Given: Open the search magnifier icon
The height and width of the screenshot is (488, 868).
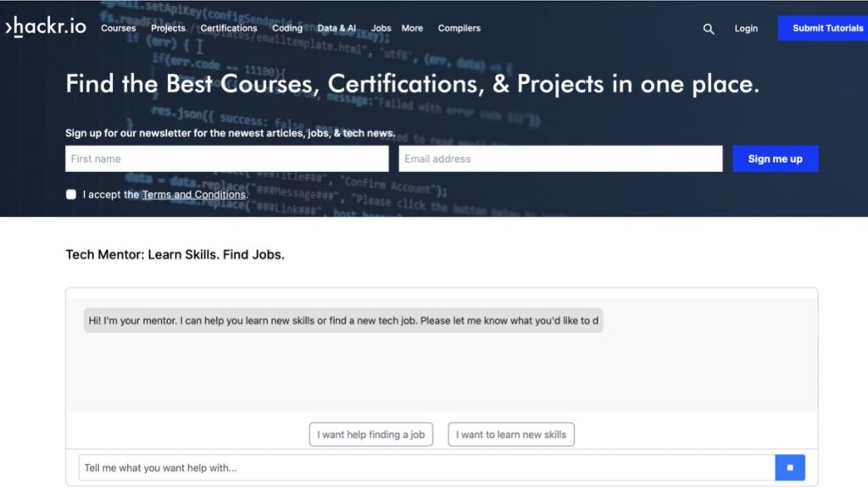Looking at the screenshot, I should [709, 29].
